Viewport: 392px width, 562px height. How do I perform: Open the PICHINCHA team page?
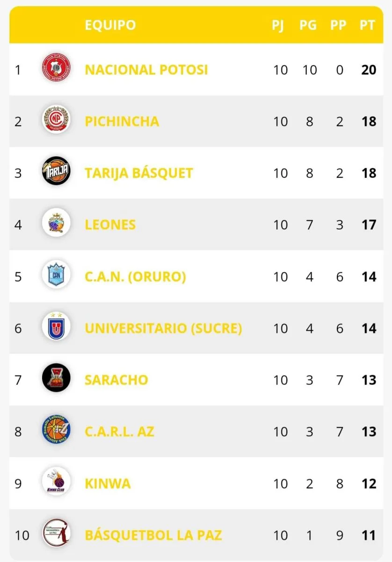(x=122, y=122)
